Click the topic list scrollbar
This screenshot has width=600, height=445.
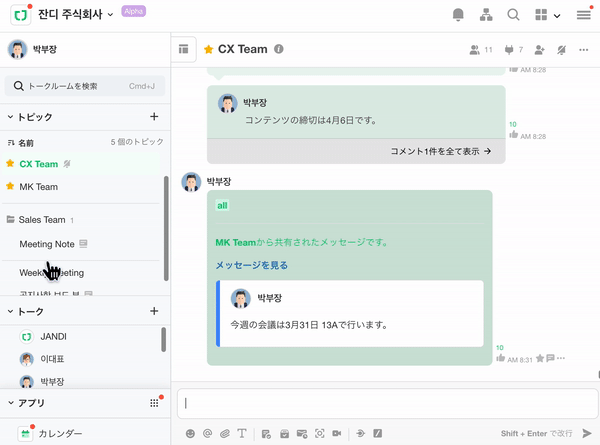166,228
